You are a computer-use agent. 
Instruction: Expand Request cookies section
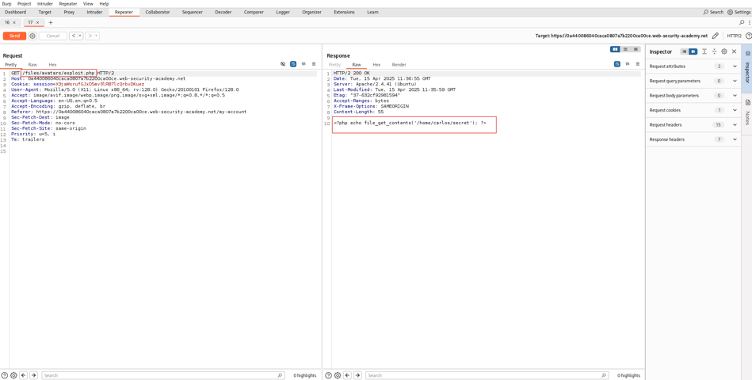click(735, 110)
